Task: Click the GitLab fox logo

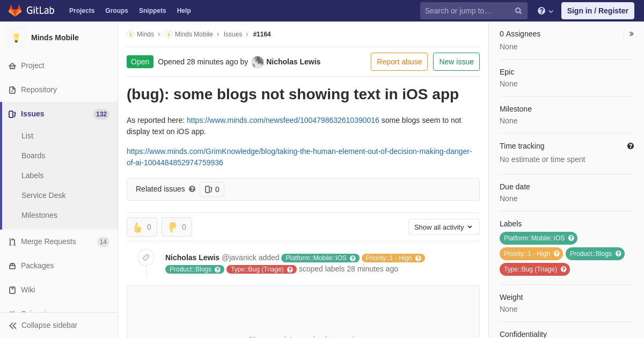Action: coord(15,11)
